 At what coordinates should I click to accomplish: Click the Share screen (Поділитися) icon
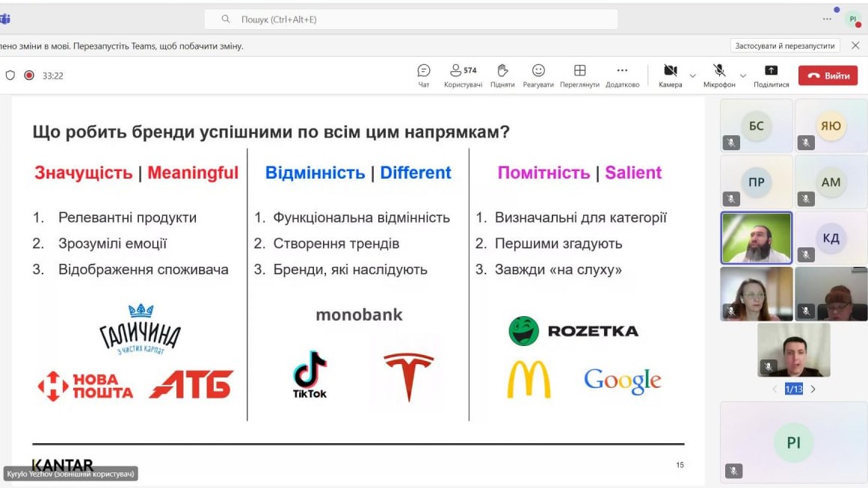[771, 75]
